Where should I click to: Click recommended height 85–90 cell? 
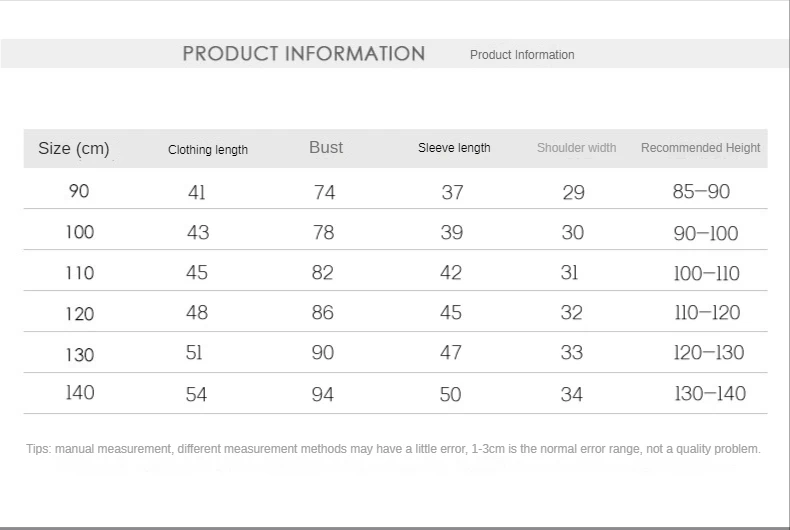coord(701,192)
